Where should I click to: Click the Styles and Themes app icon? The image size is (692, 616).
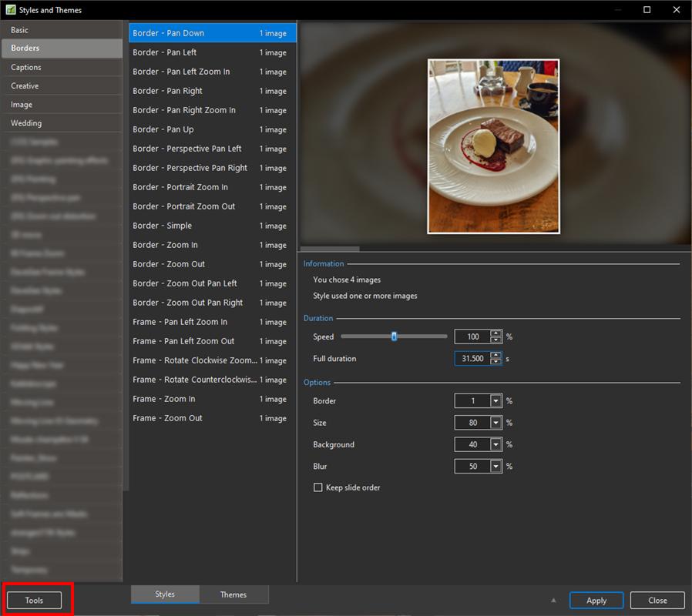(11, 10)
